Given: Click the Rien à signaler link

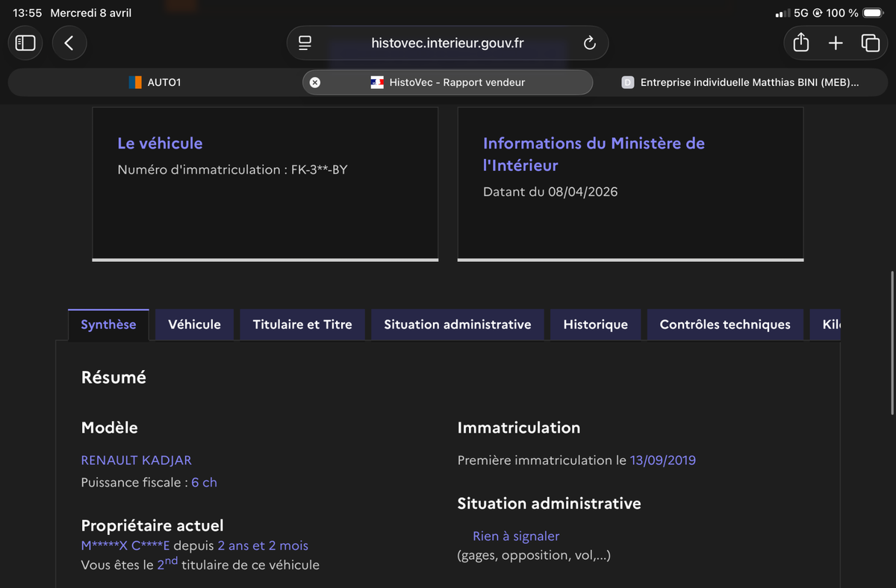Looking at the screenshot, I should tap(516, 536).
